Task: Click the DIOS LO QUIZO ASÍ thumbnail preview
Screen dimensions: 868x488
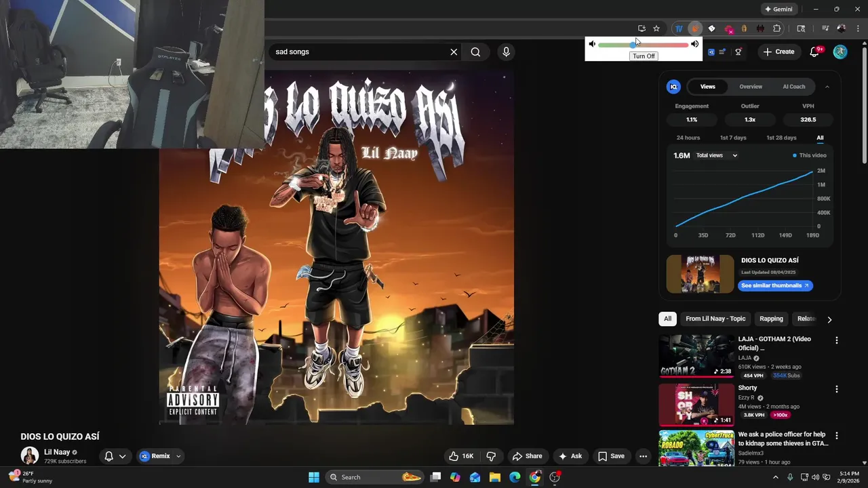Action: pos(700,274)
